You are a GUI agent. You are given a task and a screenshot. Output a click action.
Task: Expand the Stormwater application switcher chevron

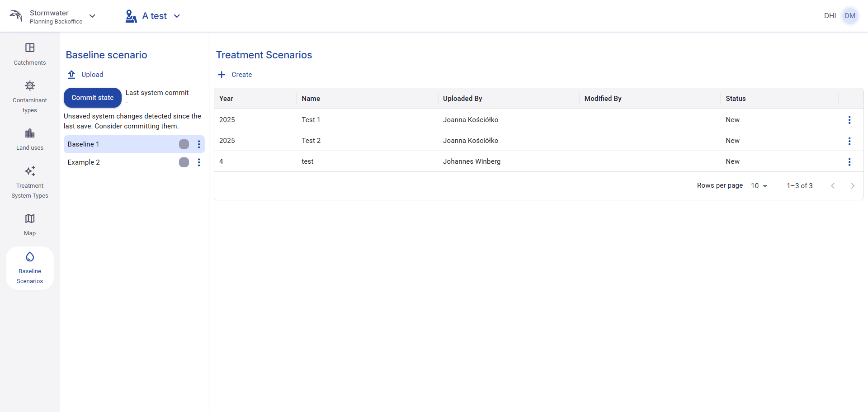coord(92,16)
